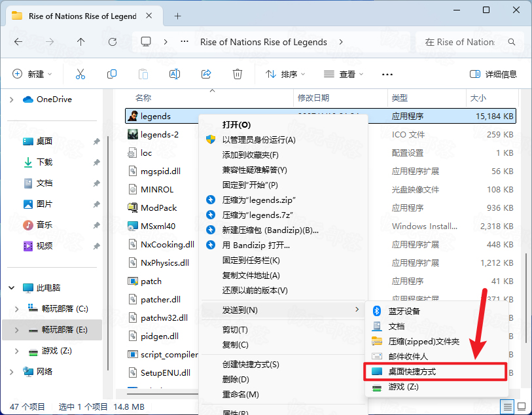Expand the C: drive node
532x415 pixels.
[16, 309]
